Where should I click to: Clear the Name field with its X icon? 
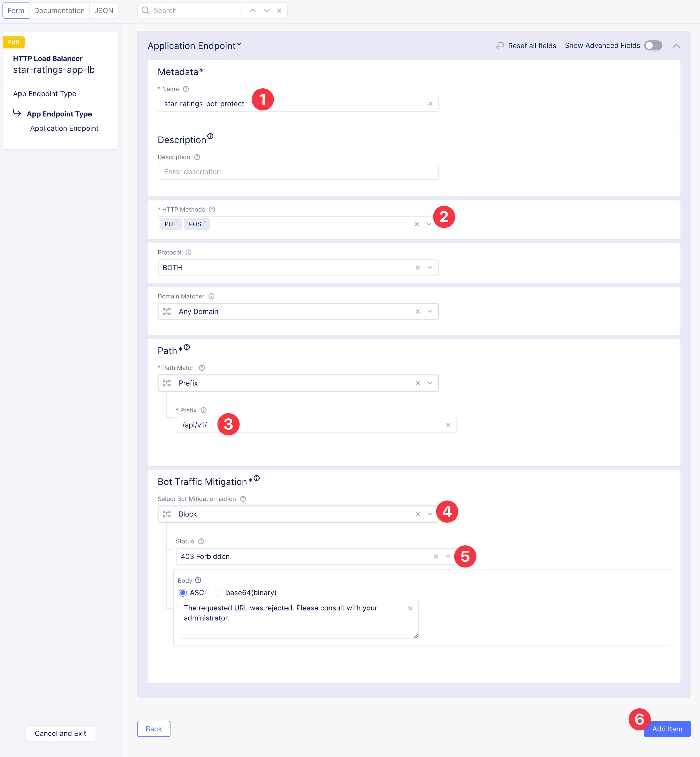point(430,104)
